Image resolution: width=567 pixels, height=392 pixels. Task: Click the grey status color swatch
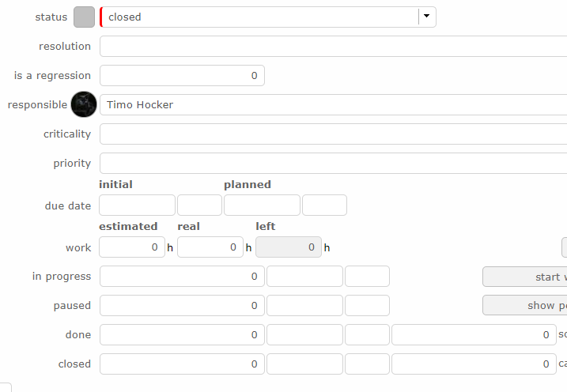[84, 17]
